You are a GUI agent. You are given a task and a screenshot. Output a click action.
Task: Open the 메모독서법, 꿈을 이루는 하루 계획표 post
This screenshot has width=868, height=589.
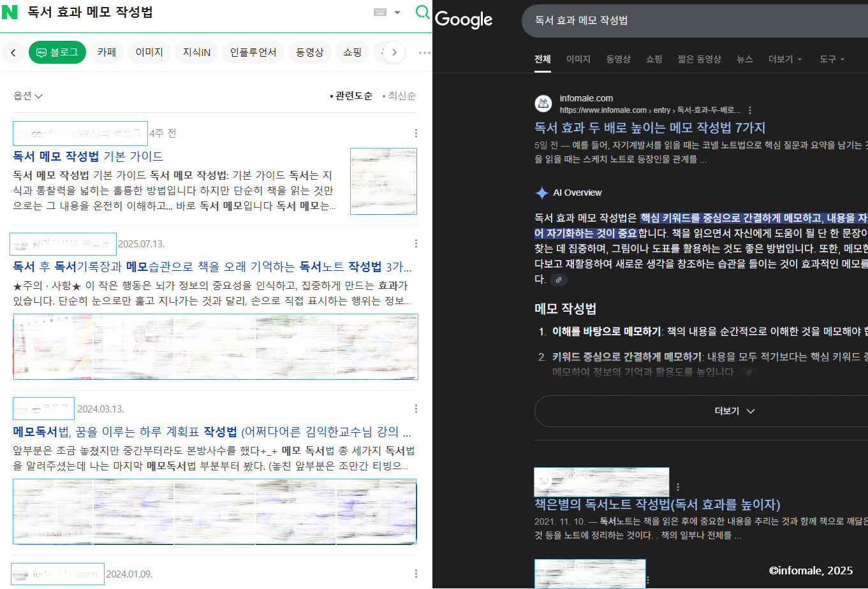point(212,432)
